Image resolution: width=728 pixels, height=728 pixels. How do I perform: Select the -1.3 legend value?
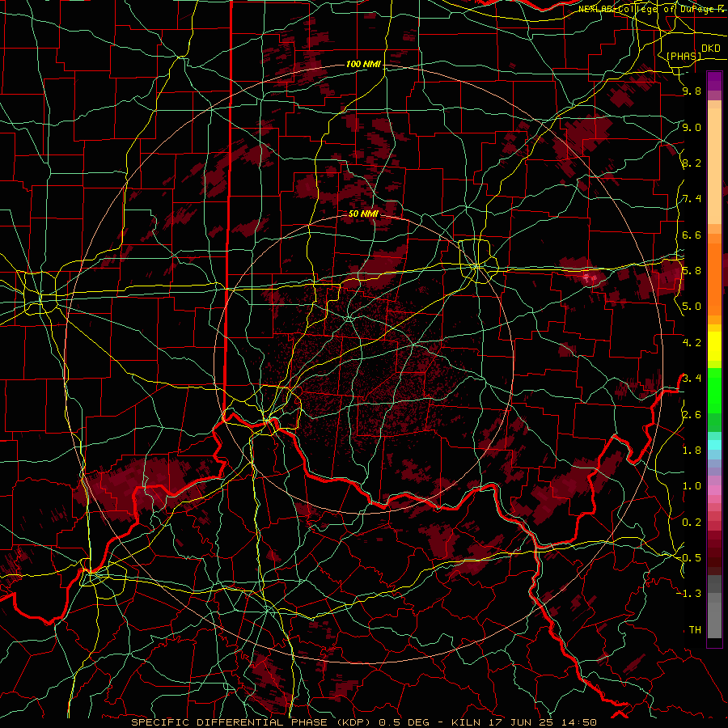pyautogui.click(x=689, y=594)
